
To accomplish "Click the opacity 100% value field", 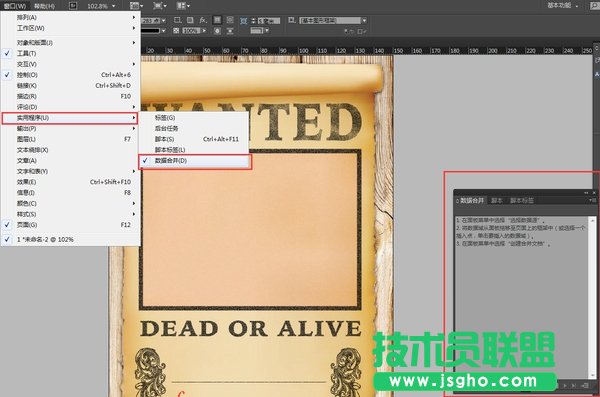I will pyautogui.click(x=191, y=31).
